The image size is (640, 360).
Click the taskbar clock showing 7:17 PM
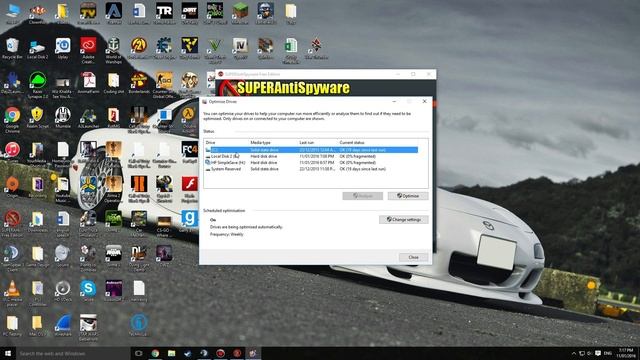point(626,353)
